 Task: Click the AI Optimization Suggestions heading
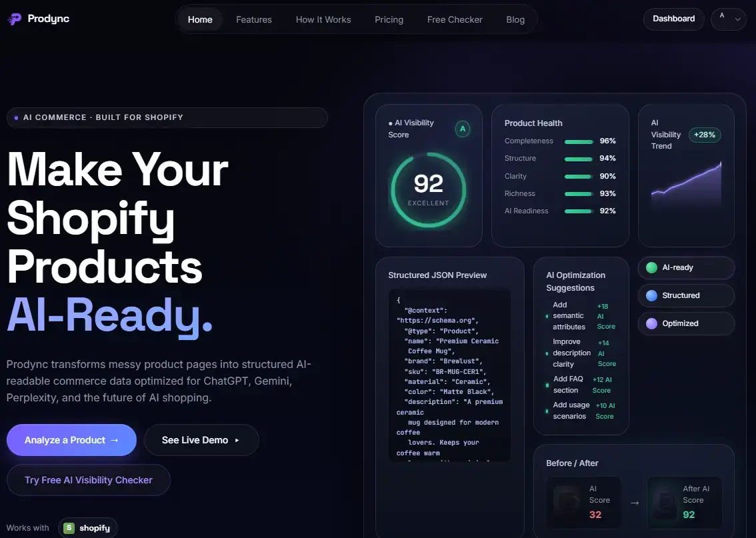point(576,281)
